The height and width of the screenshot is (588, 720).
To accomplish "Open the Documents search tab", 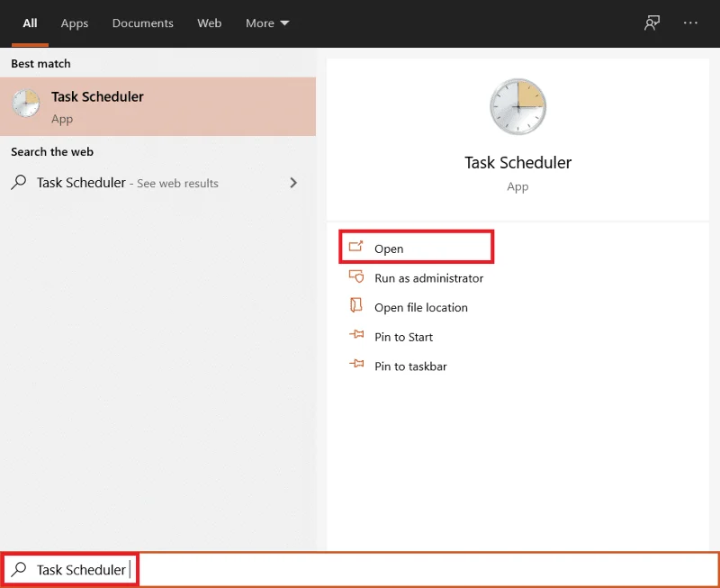I will pyautogui.click(x=143, y=23).
